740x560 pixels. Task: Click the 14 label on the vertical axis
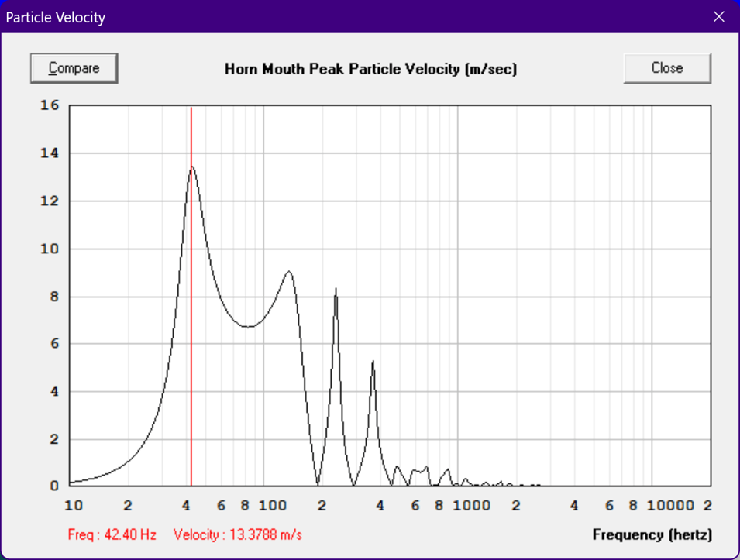(50, 153)
